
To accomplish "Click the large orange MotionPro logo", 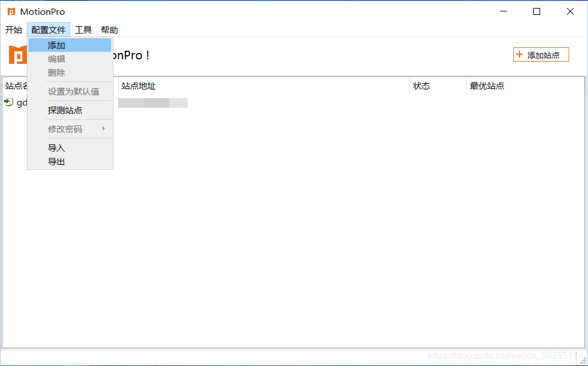I will click(x=18, y=55).
